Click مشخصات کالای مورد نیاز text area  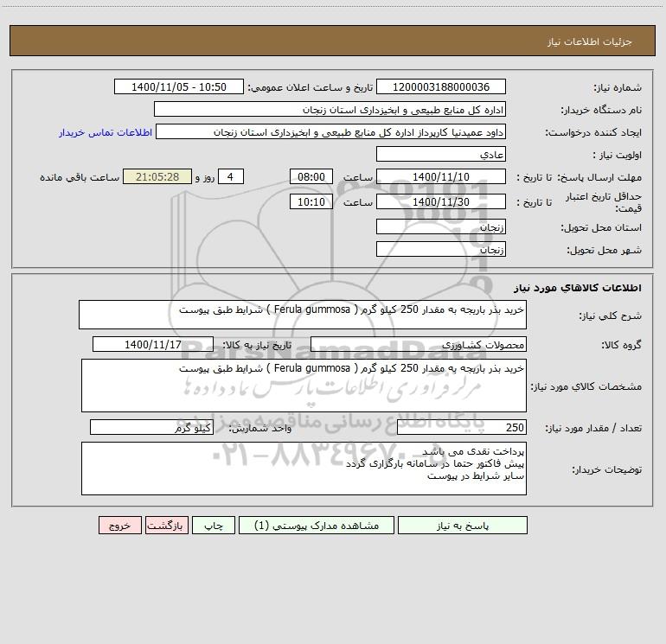click(304, 386)
